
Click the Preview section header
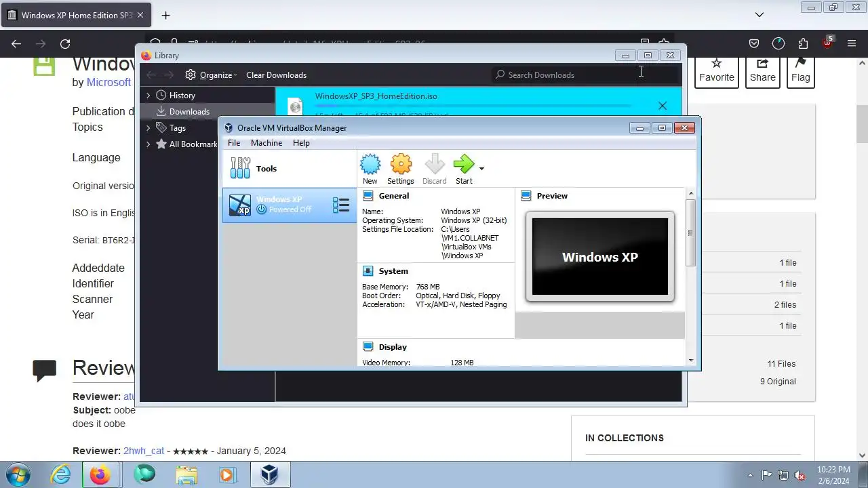pos(552,196)
